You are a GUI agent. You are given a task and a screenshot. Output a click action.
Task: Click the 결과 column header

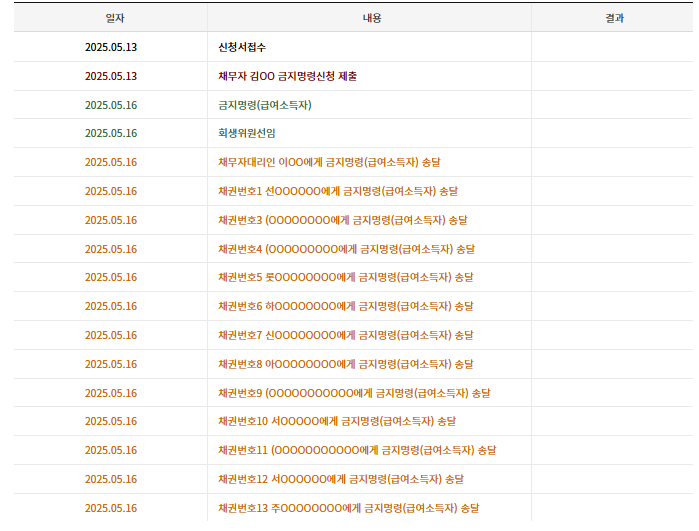[x=612, y=18]
